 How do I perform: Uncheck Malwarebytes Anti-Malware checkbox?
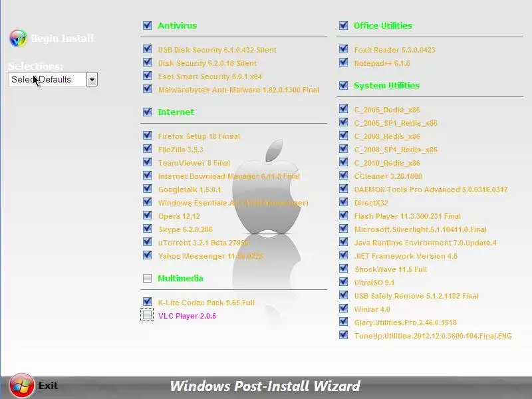click(147, 89)
